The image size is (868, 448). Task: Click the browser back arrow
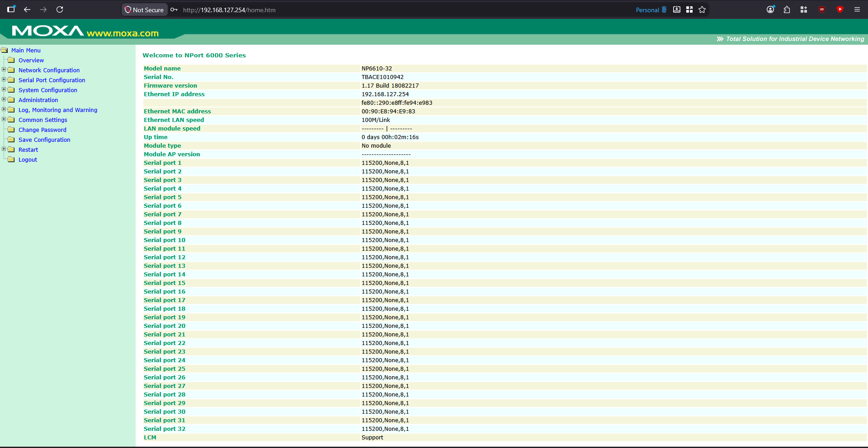coord(27,9)
